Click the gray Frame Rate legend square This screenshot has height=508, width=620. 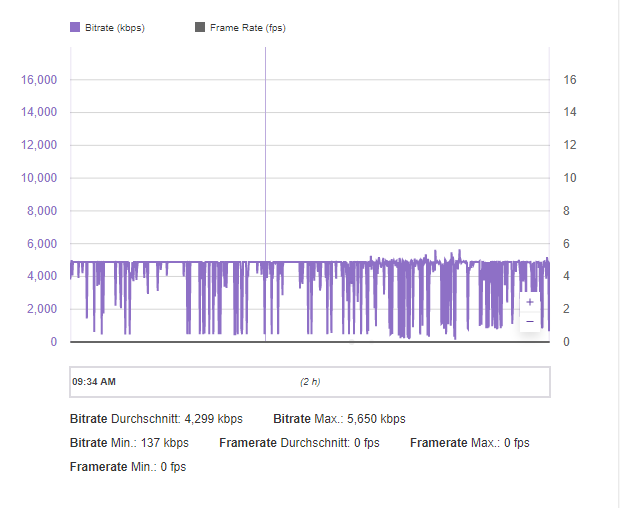coord(199,28)
